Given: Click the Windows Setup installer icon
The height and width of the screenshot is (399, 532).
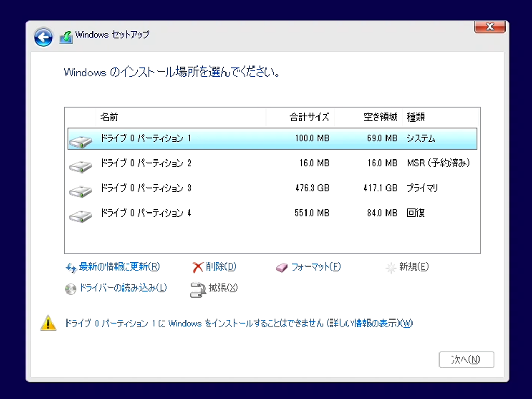Looking at the screenshot, I should [x=66, y=37].
